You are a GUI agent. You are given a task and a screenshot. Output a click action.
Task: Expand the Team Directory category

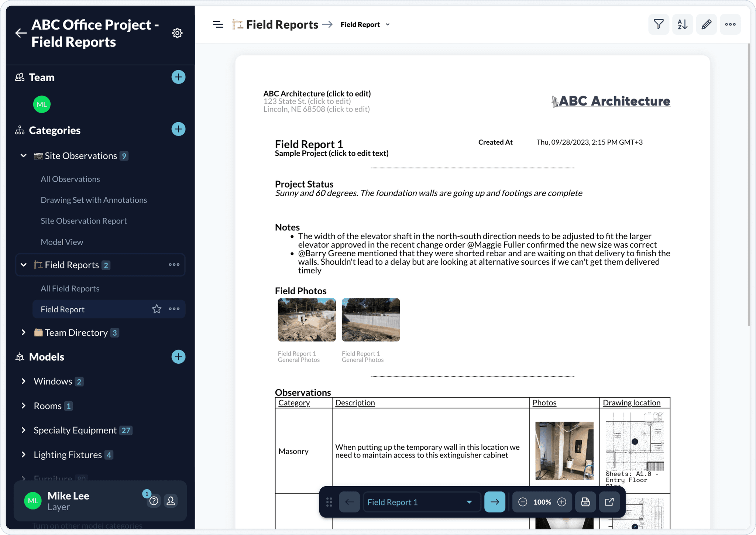coord(24,333)
